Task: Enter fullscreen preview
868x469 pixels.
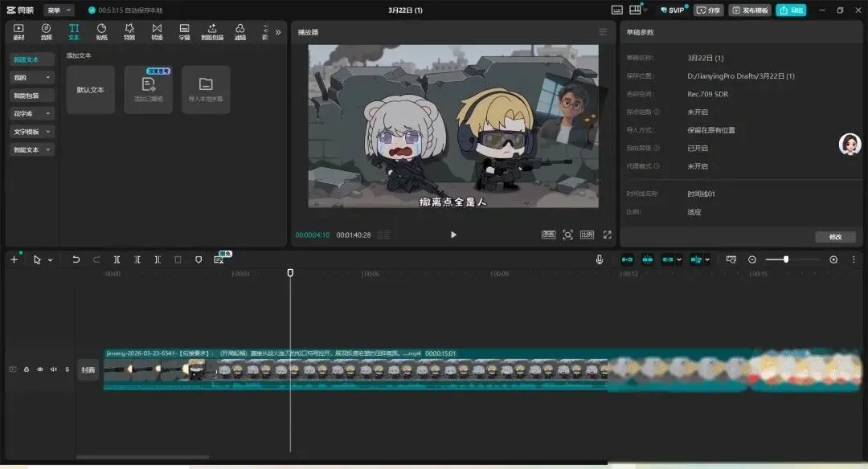Action: coord(608,234)
